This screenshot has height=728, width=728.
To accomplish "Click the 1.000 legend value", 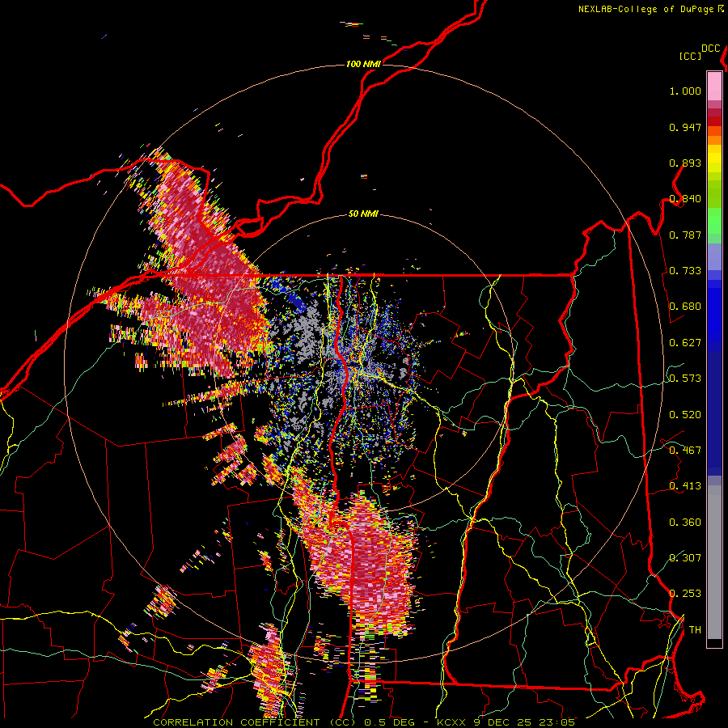I will pos(685,91).
